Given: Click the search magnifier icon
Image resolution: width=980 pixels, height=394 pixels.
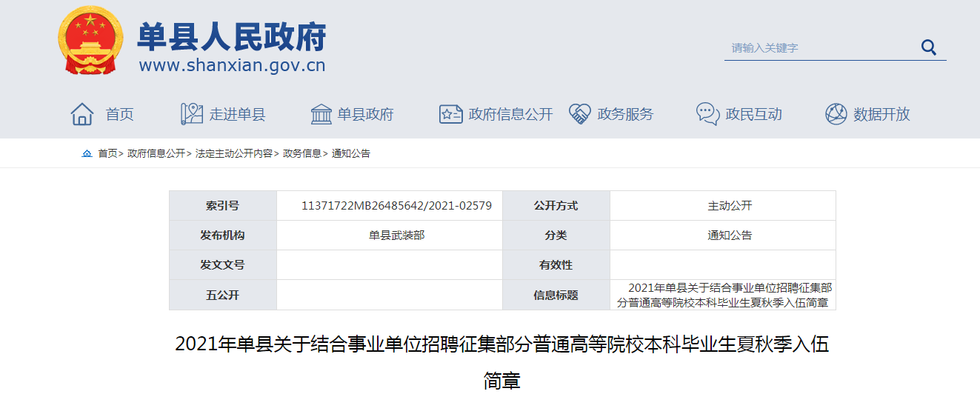Looking at the screenshot, I should pos(928,47).
